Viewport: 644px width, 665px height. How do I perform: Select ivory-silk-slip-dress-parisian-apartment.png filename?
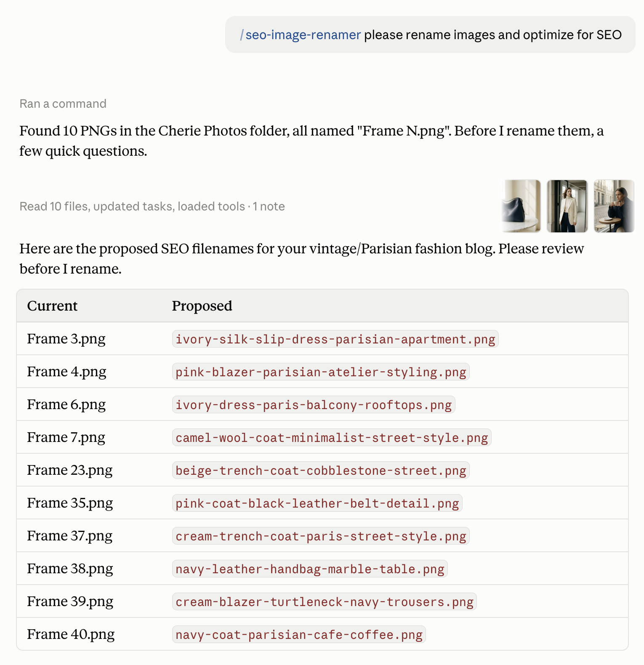tap(335, 339)
